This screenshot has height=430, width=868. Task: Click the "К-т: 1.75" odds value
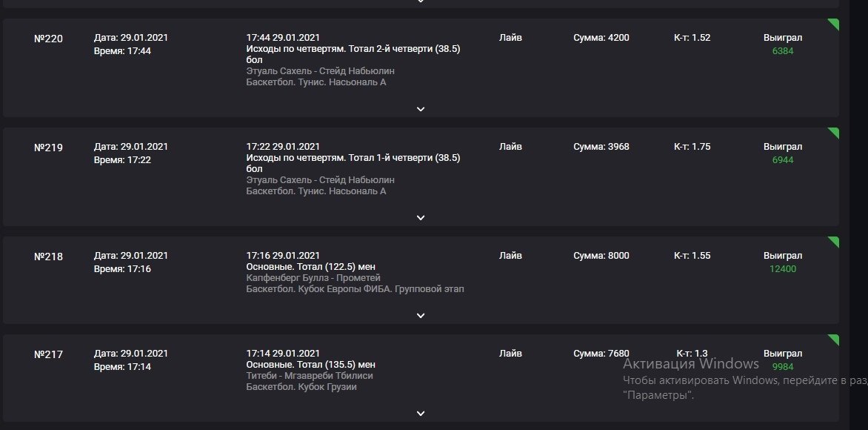coord(692,147)
